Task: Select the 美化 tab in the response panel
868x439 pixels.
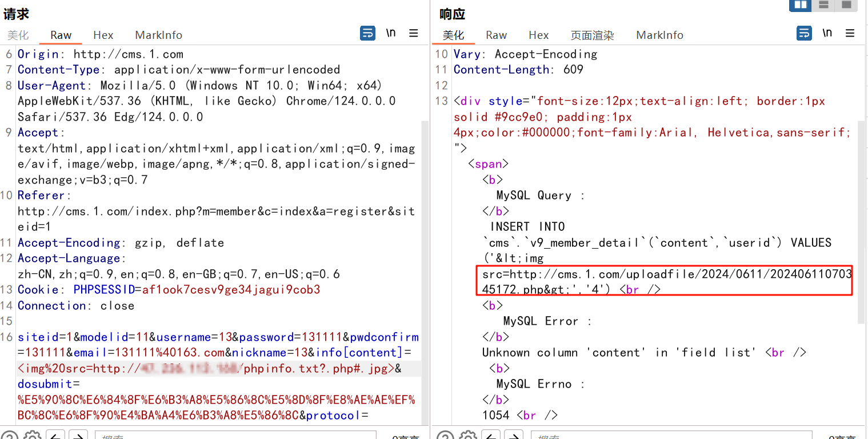Action: pyautogui.click(x=454, y=35)
